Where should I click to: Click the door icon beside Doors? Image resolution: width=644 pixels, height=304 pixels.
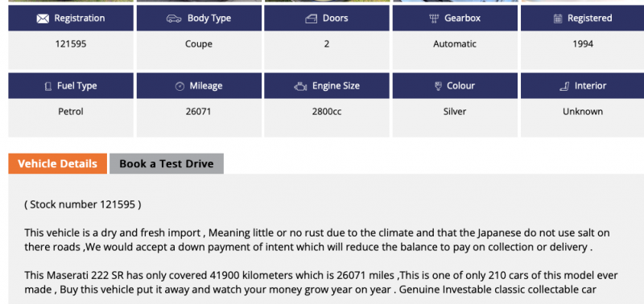(311, 18)
